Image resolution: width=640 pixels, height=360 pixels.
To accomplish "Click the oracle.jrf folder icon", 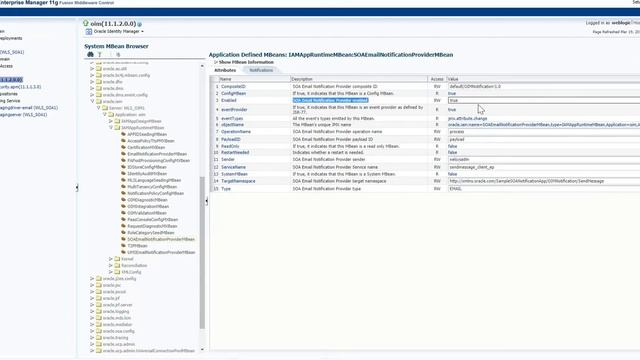I will pos(98,298).
